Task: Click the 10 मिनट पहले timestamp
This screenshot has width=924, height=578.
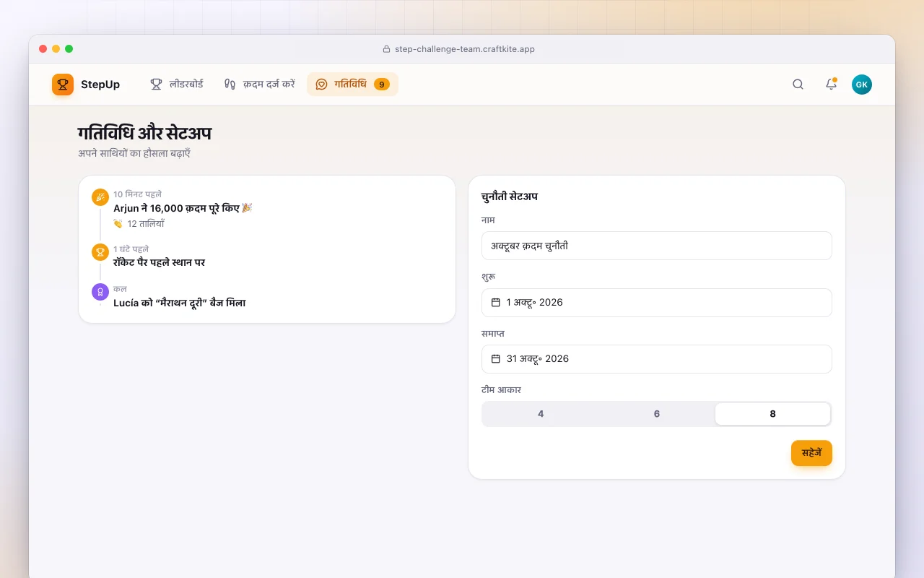Action: pyautogui.click(x=137, y=194)
